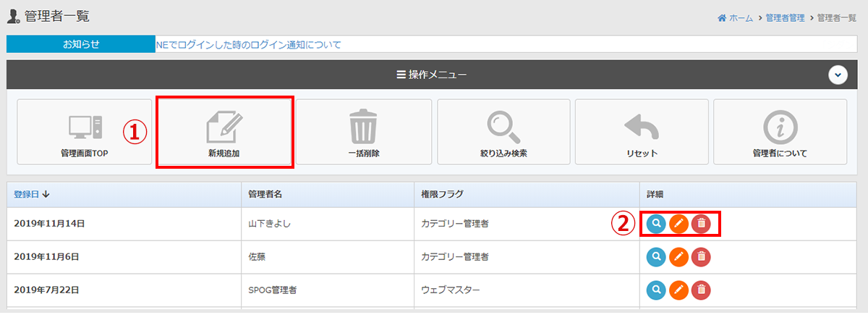868x315 pixels.
Task: Edit the SPOG管理者 entry
Action: pyautogui.click(x=678, y=290)
